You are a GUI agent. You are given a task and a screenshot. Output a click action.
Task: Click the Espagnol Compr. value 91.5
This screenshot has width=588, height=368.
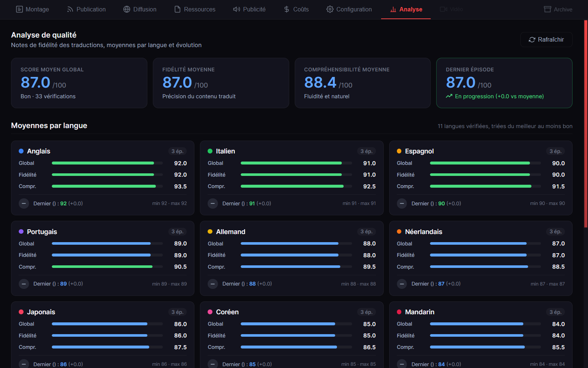pos(559,187)
